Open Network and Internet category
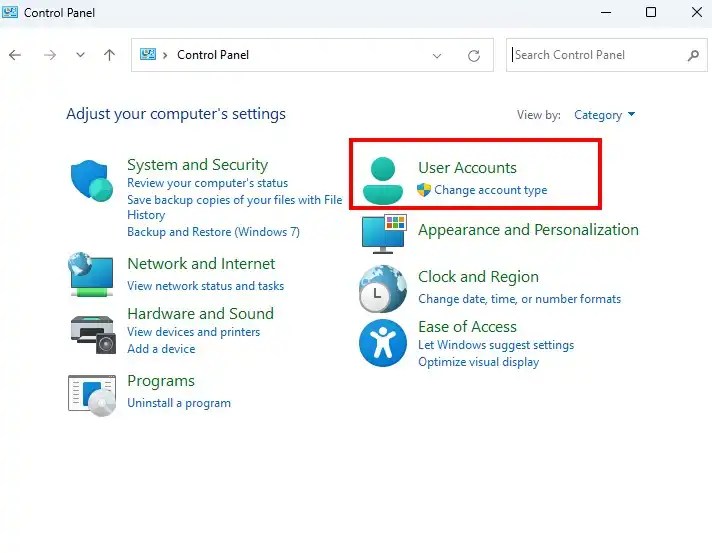Screen dimensions: 712x553 (201, 263)
